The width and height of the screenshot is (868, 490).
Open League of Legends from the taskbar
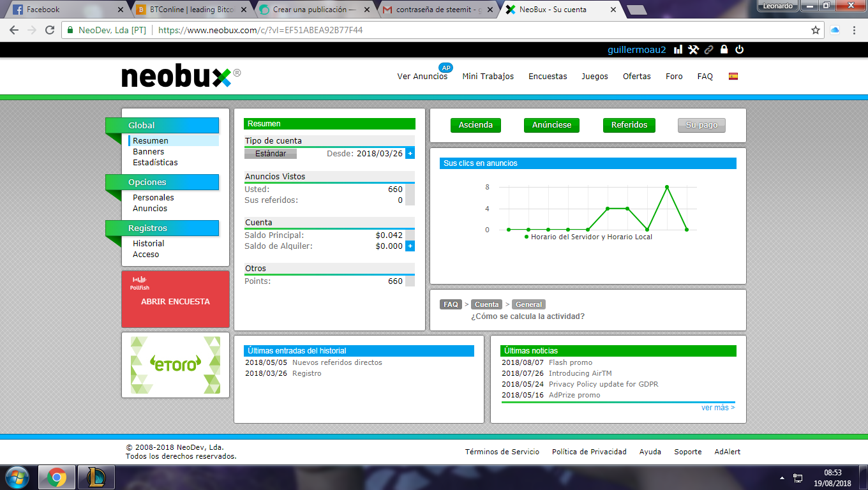[x=96, y=477]
